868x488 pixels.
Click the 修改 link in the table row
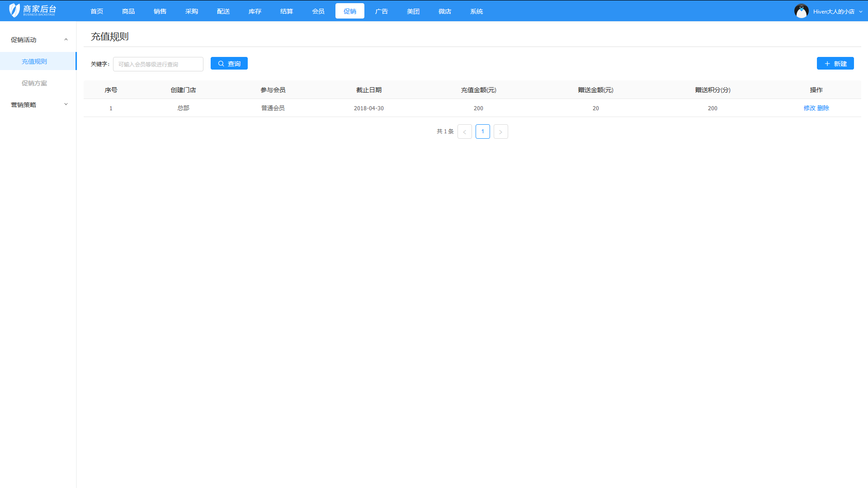click(x=809, y=108)
